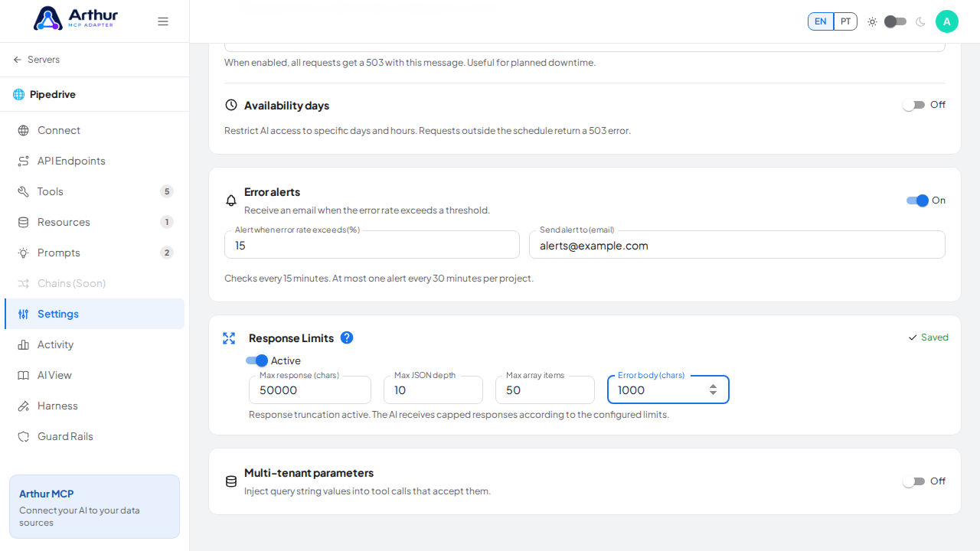Focus the error rate threshold field
This screenshot has width=980, height=551.
[x=372, y=245]
